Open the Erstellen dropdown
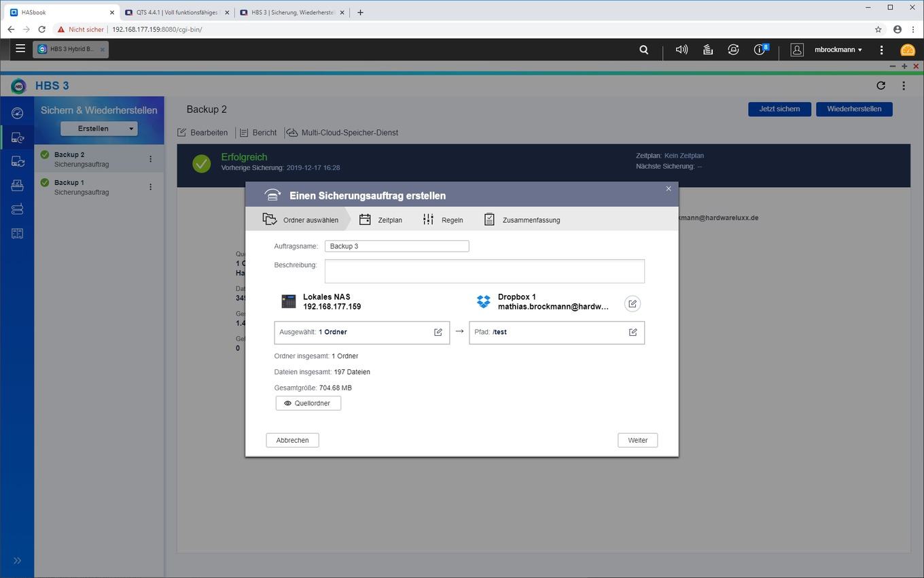This screenshot has width=924, height=578. click(x=99, y=129)
